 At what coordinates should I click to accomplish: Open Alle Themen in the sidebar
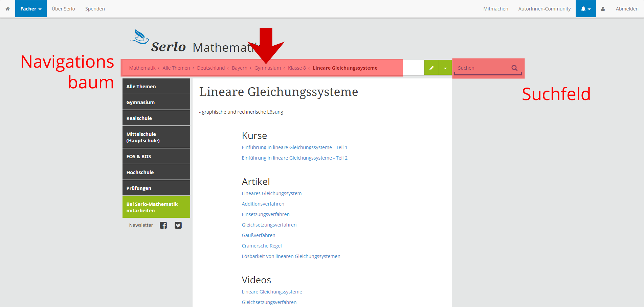[156, 86]
